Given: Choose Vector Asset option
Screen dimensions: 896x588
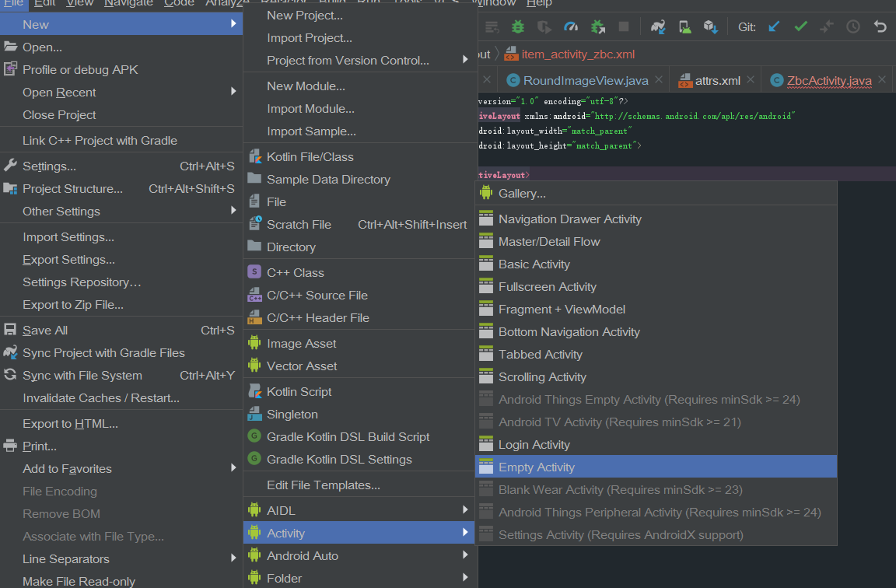Looking at the screenshot, I should click(359, 366).
